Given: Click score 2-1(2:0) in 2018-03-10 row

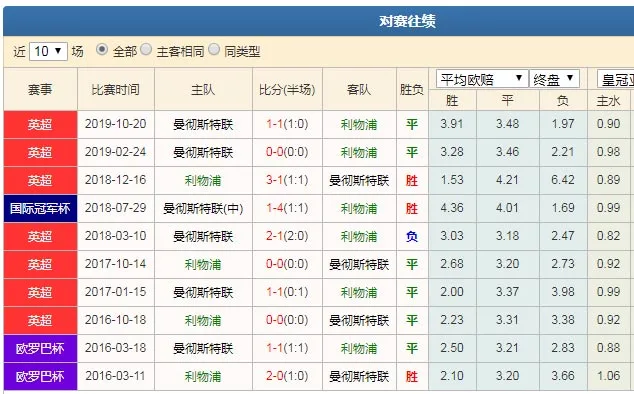Looking at the screenshot, I should tap(287, 236).
